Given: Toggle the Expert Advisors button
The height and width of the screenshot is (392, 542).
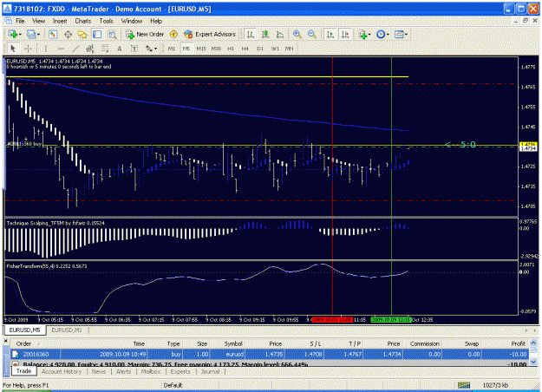Looking at the screenshot, I should click(210, 34).
